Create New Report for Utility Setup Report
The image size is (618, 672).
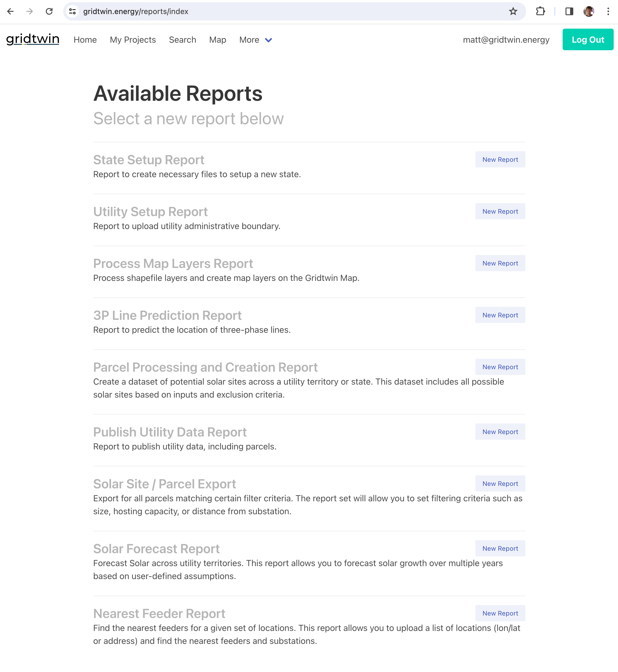click(x=500, y=211)
